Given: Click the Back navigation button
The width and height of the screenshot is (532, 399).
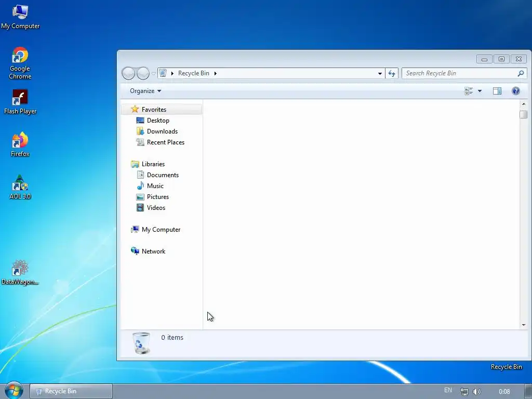Looking at the screenshot, I should [129, 73].
